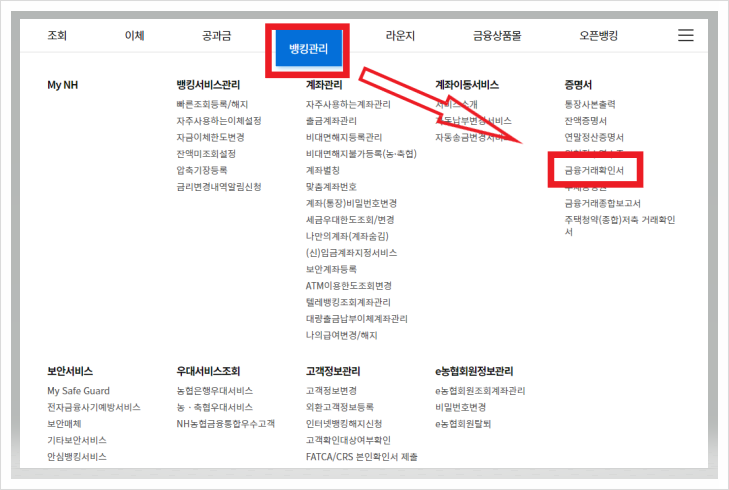Open 텔레뱅킹조회계좌관리
This screenshot has width=729, height=490.
pos(348,302)
